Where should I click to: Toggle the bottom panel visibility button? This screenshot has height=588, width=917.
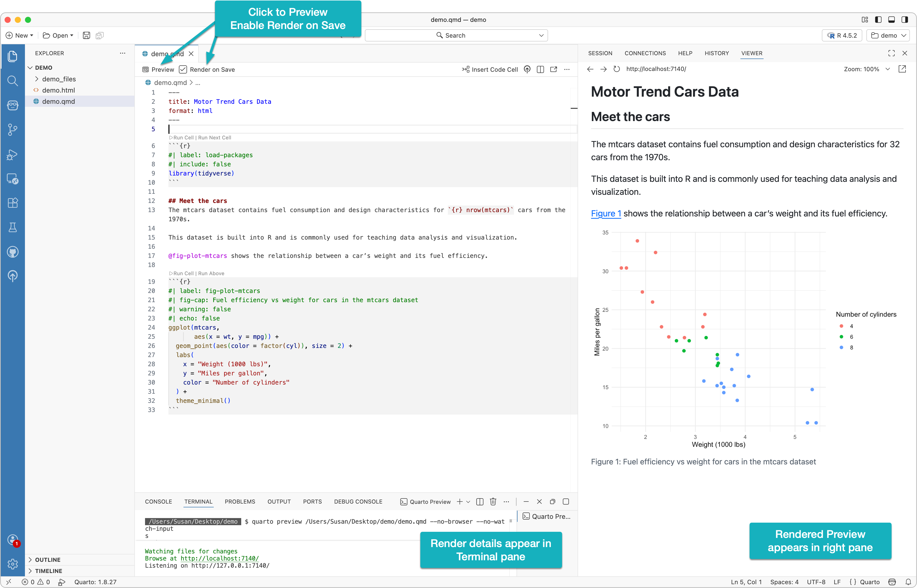(891, 20)
